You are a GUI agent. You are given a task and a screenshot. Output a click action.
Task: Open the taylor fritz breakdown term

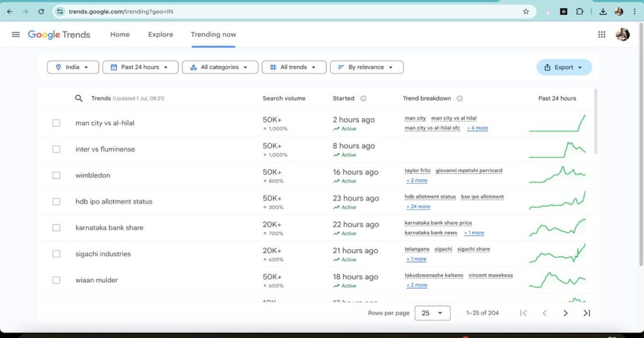click(x=418, y=171)
